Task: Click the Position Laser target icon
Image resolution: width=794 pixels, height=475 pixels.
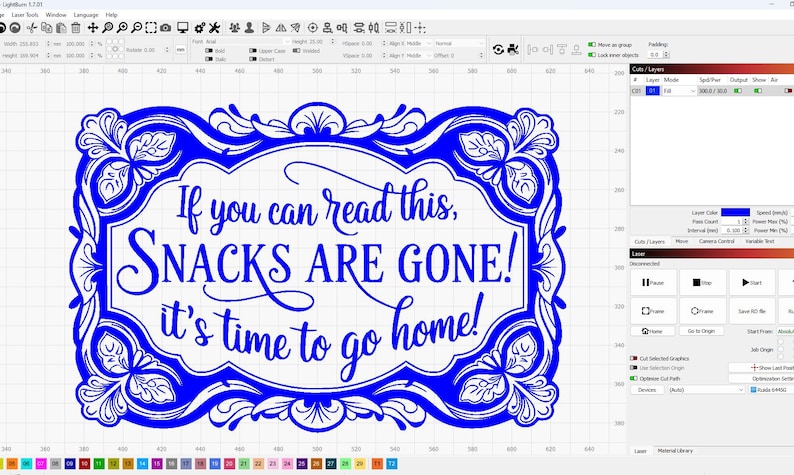Action: pos(313,28)
